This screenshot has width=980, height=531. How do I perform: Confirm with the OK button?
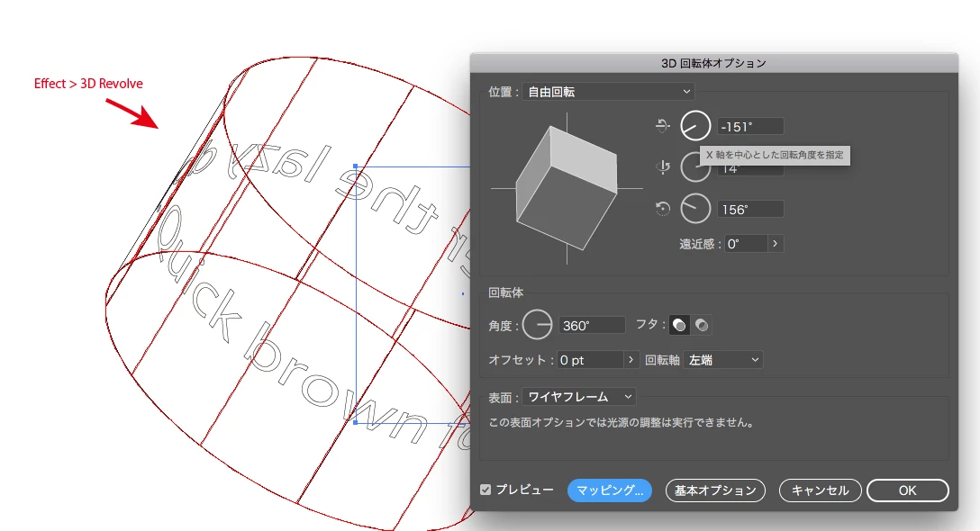tap(908, 490)
